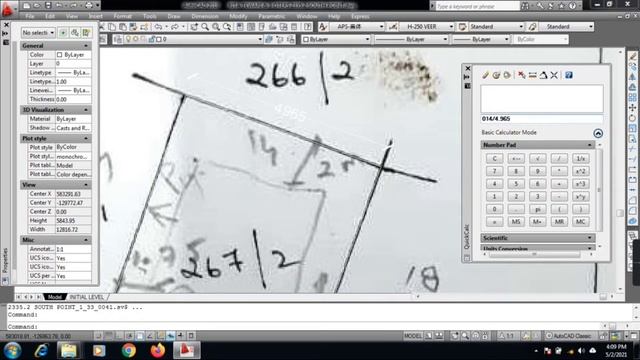Click the Redo arrow icon
Image resolution: width=640 pixels, height=360 pixels.
point(175,27)
